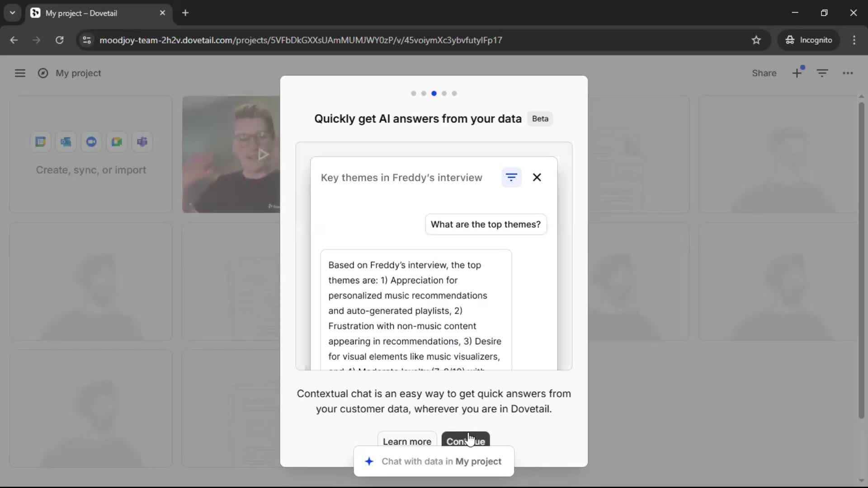This screenshot has width=868, height=488.
Task: Select the last onboarding step dot
Action: pos(454,94)
